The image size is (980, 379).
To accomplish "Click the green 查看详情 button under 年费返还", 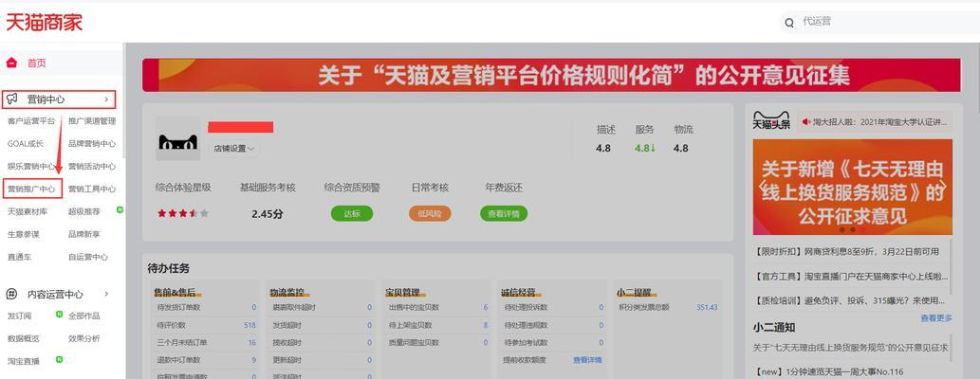I will (x=504, y=213).
